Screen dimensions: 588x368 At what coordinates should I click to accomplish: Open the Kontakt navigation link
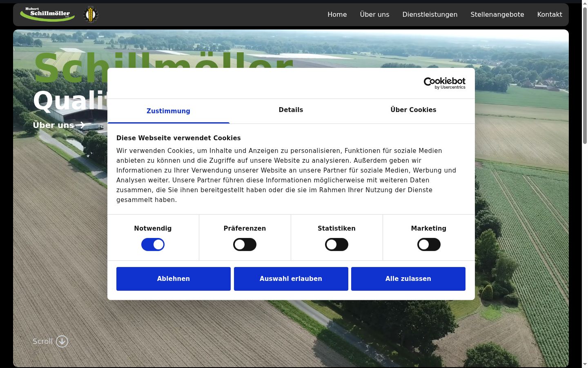click(x=550, y=15)
